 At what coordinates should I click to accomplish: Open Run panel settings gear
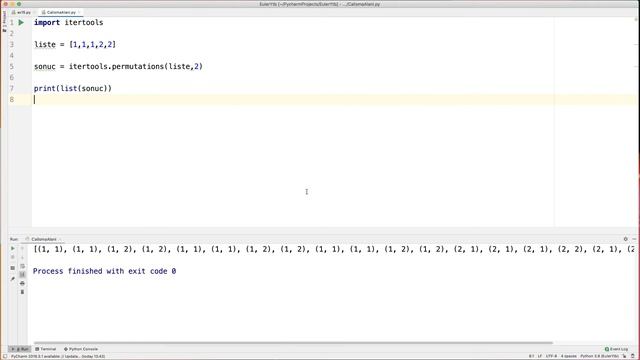[625, 239]
